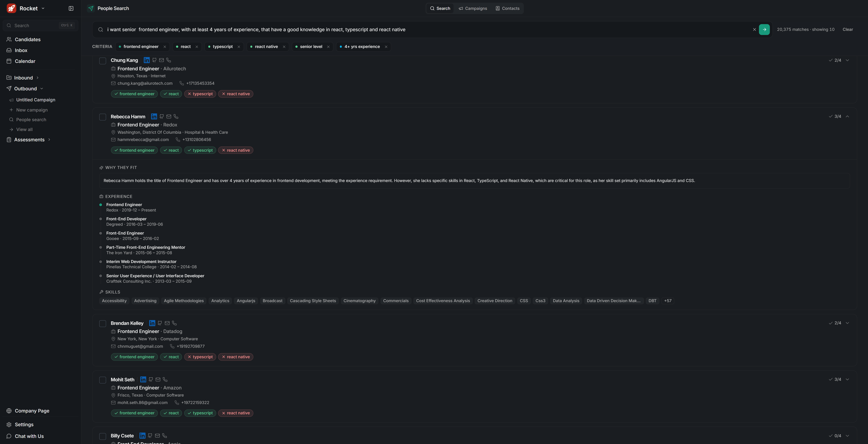
Task: Switch to the Search tab
Action: [440, 8]
